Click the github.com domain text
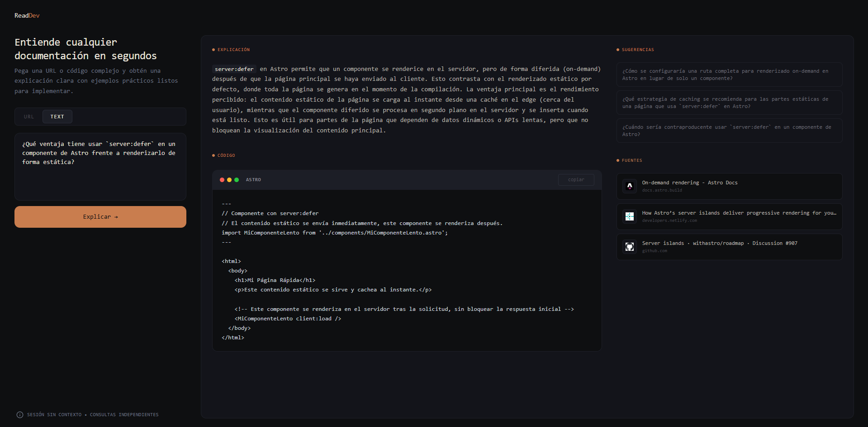 [655, 251]
